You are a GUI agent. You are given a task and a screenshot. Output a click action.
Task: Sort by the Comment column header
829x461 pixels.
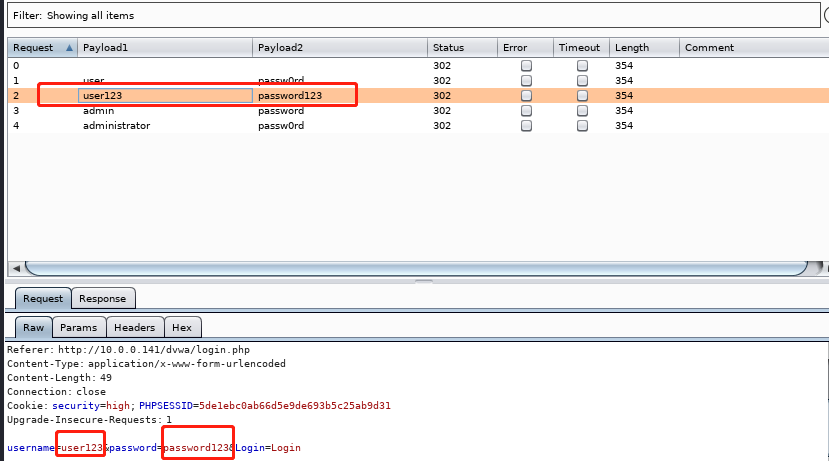tap(754, 48)
